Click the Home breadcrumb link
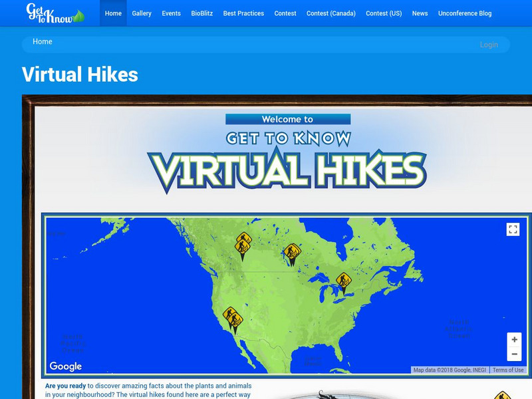The height and width of the screenshot is (399, 532). click(43, 41)
